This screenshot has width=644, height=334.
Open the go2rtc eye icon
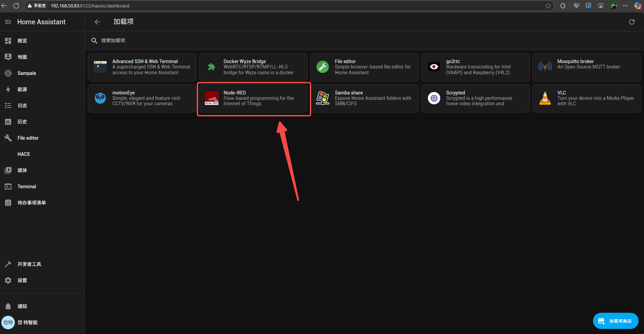434,67
